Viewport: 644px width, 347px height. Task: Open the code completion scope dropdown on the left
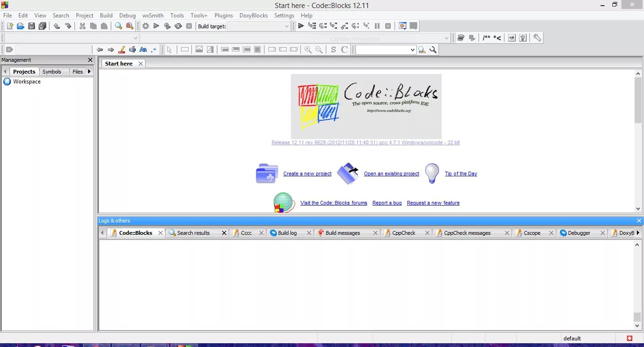(135, 38)
